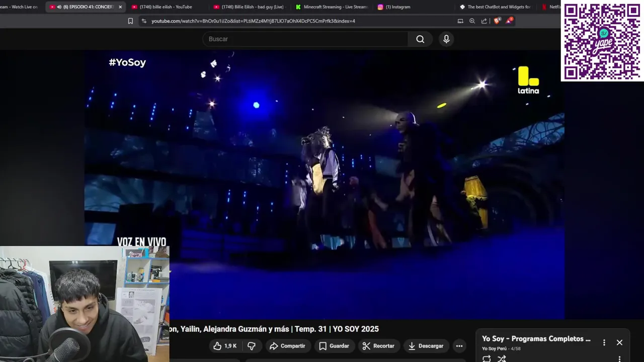Close the Yo Soy playlist panel

pos(619,342)
